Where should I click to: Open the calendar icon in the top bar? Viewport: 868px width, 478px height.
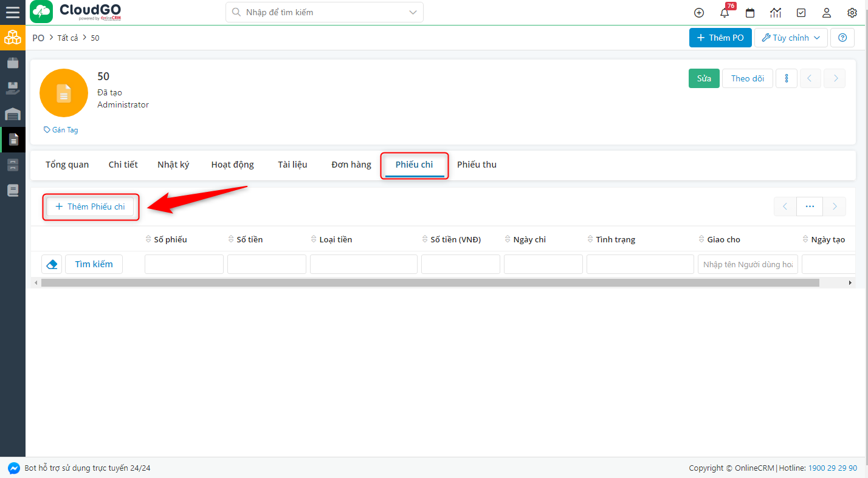coord(750,12)
